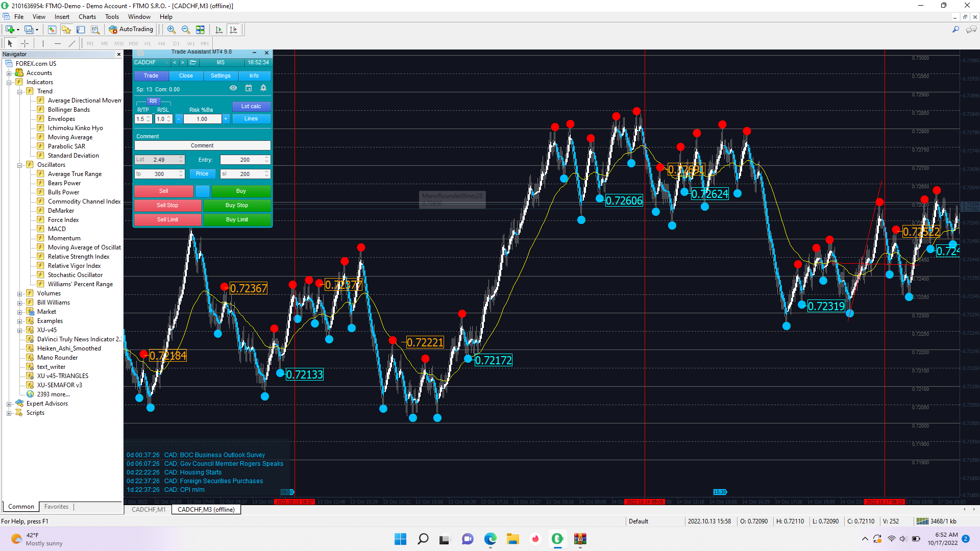Image resolution: width=980 pixels, height=551 pixels.
Task: Click the Tile Windows icon
Action: [200, 30]
